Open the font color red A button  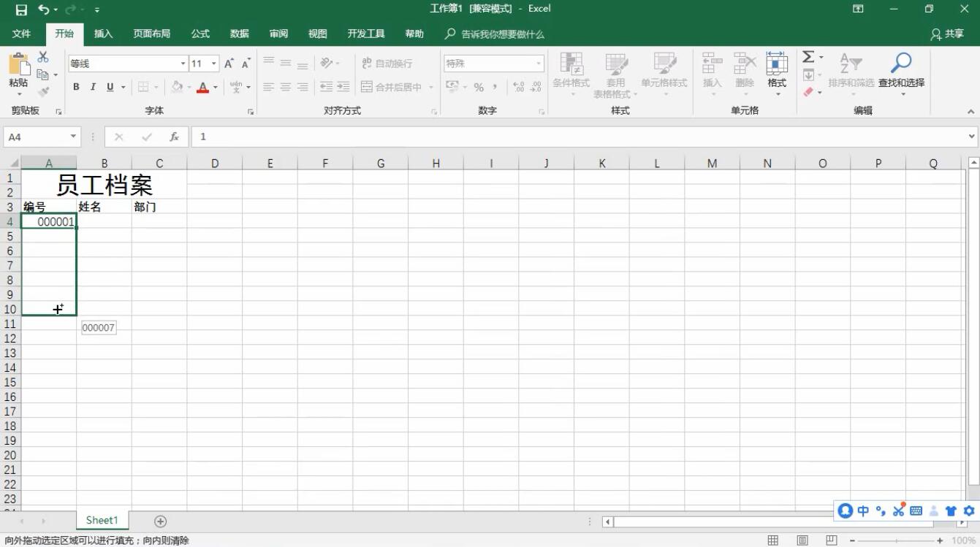[x=203, y=87]
